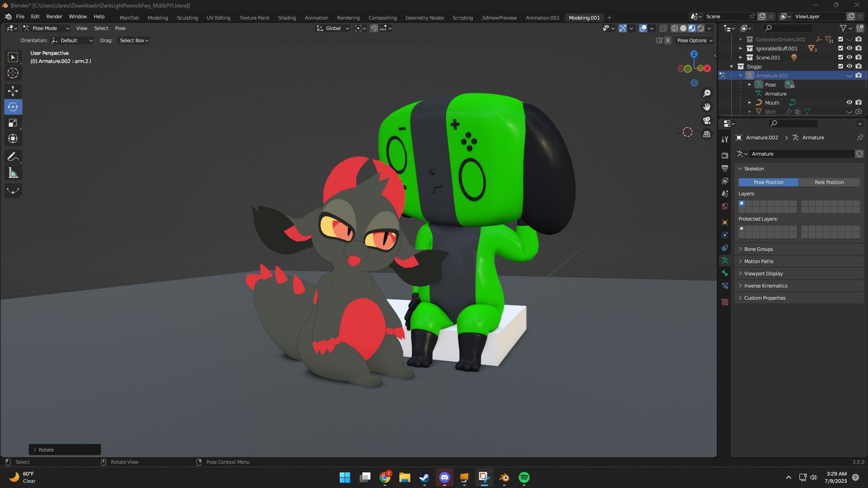Open the Output properties tab
This screenshot has width=868, height=488.
[x=725, y=168]
